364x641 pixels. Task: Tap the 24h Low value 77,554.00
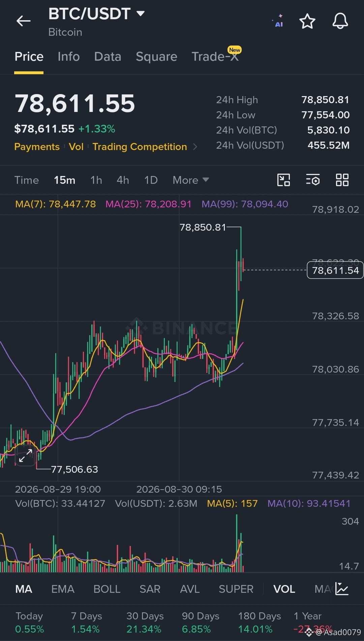325,115
